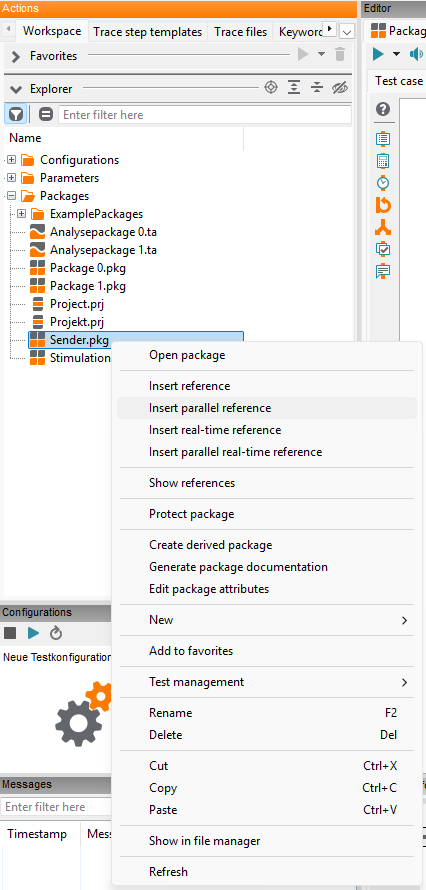Open the New submenu

267,620
